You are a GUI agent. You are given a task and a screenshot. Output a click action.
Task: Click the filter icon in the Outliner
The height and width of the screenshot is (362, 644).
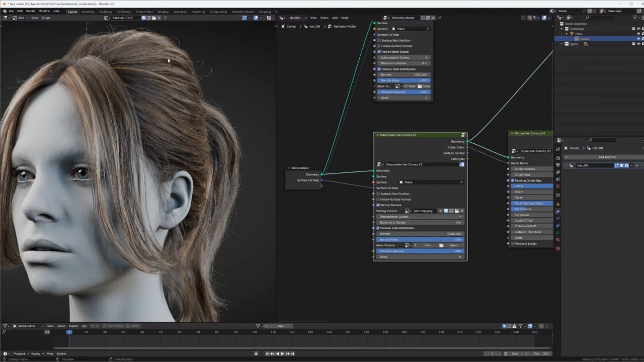(634, 17)
